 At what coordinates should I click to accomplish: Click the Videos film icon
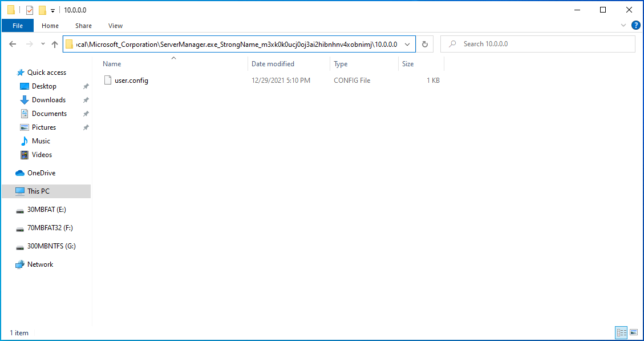click(25, 155)
